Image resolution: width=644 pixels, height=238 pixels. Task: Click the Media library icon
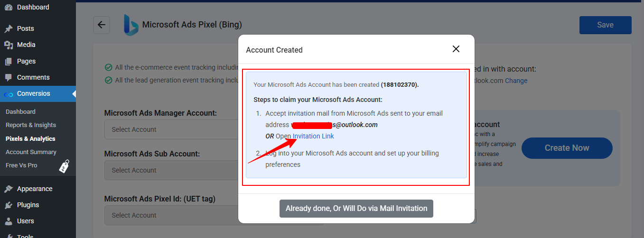pos(8,45)
